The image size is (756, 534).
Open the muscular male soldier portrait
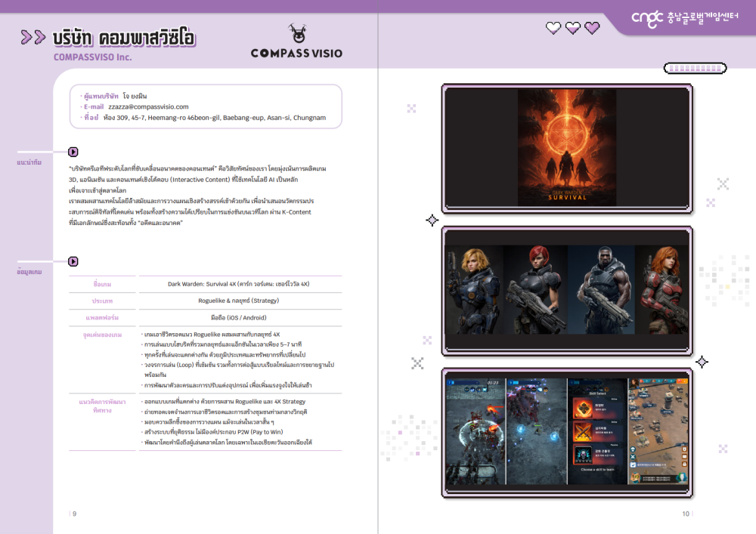point(601,290)
